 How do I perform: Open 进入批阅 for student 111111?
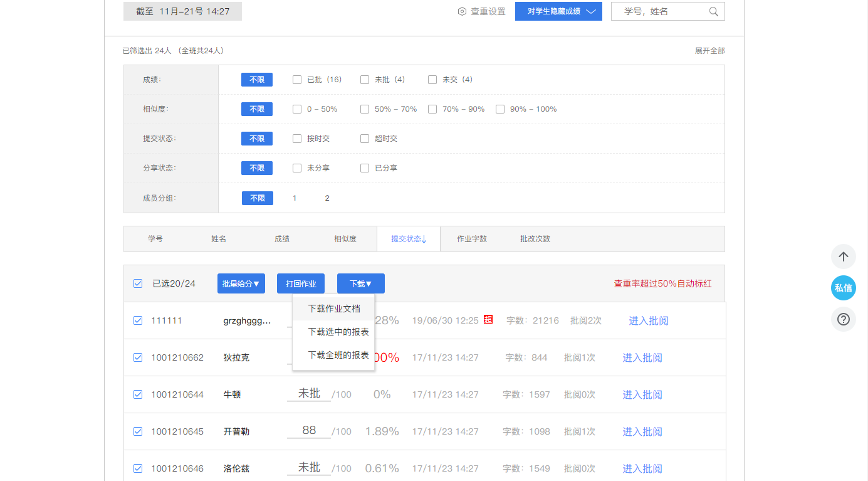(649, 320)
